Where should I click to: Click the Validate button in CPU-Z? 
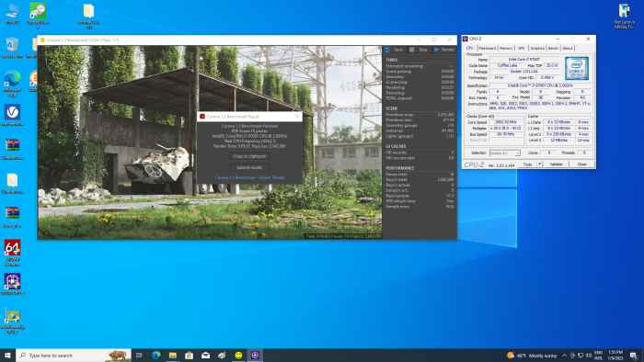556,164
